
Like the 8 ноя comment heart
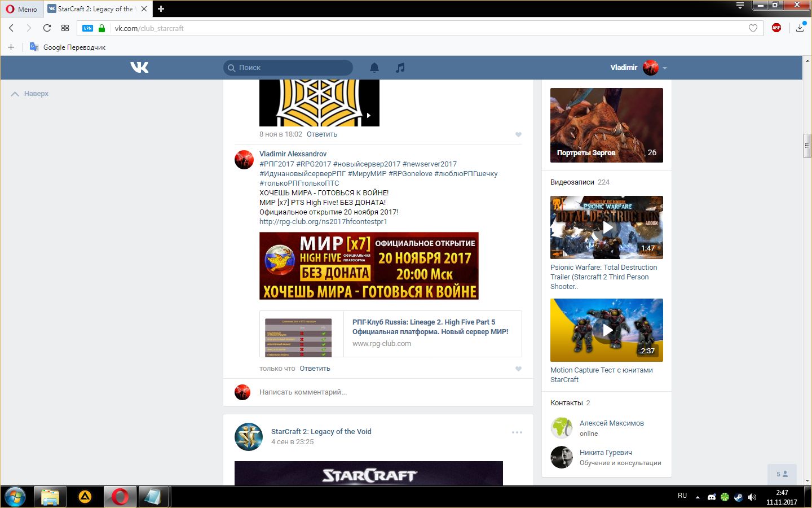pyautogui.click(x=518, y=134)
